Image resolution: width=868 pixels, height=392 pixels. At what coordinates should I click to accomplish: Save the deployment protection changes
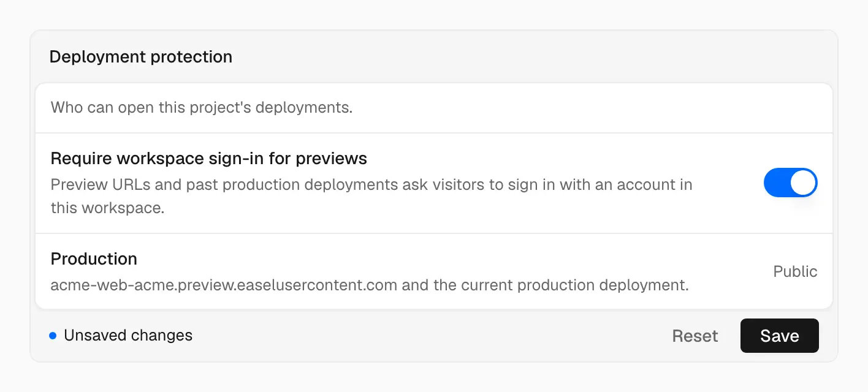coord(779,336)
